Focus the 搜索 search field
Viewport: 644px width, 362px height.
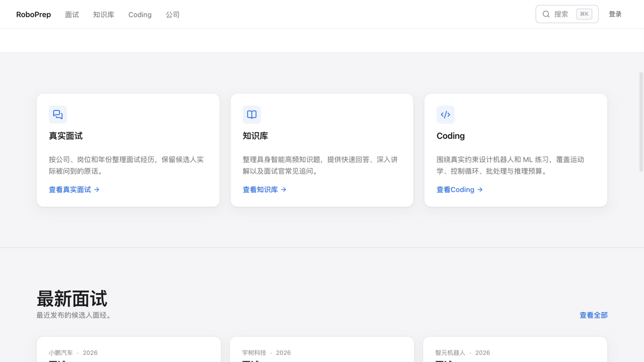[567, 14]
